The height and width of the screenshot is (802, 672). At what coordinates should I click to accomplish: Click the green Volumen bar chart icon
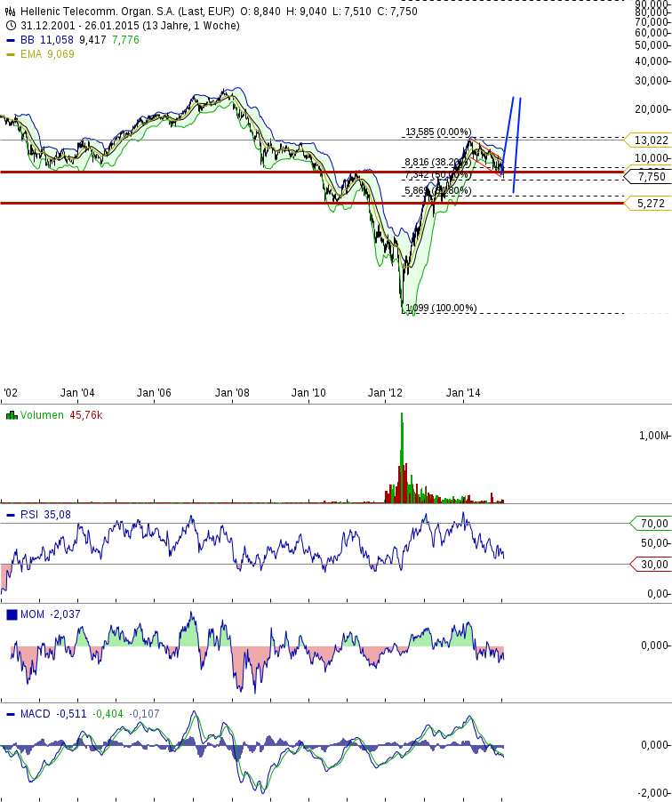click(x=11, y=415)
